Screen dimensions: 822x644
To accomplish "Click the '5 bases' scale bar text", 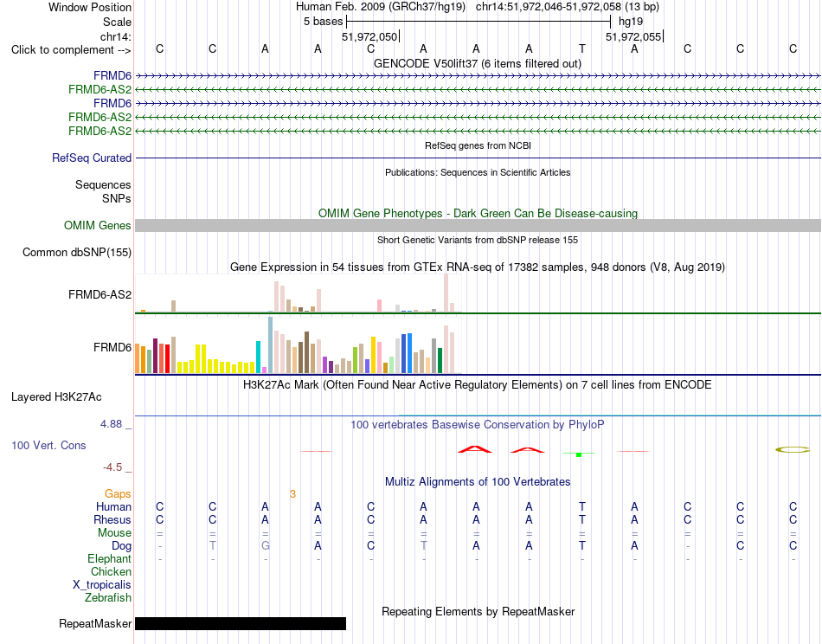I will [x=323, y=22].
